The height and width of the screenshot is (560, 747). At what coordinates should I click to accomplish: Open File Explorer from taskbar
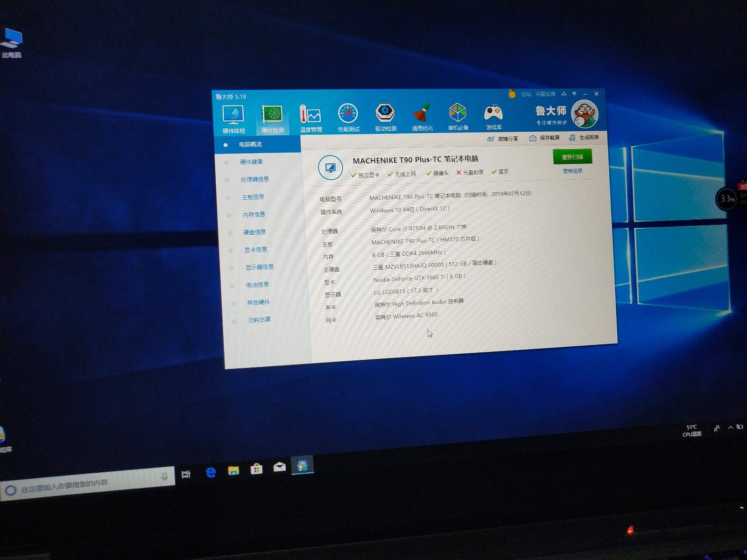[233, 470]
